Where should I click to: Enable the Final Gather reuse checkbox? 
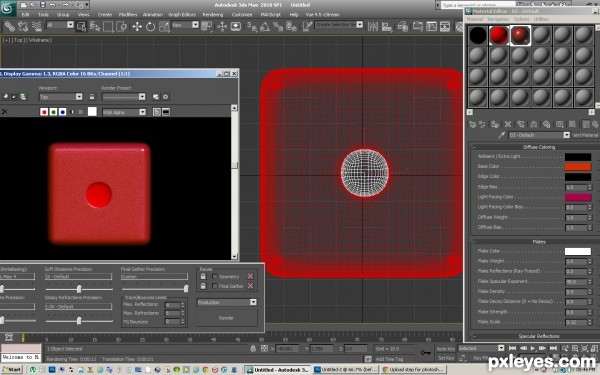tap(215, 286)
